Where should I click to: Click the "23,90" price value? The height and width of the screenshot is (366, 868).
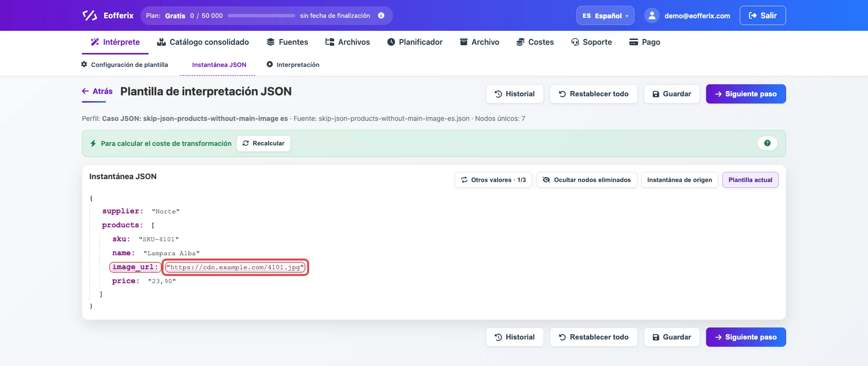pyautogui.click(x=162, y=281)
